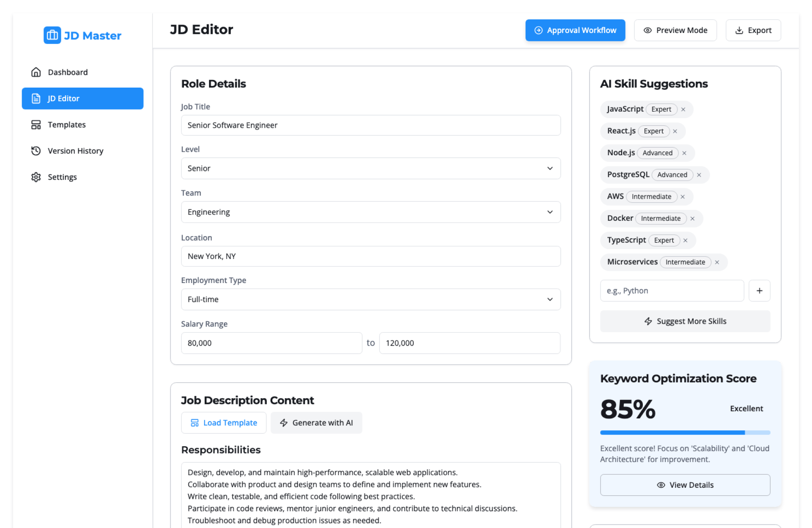Remove the JavaScript skill tag
This screenshot has width=812, height=528.
pos(683,110)
